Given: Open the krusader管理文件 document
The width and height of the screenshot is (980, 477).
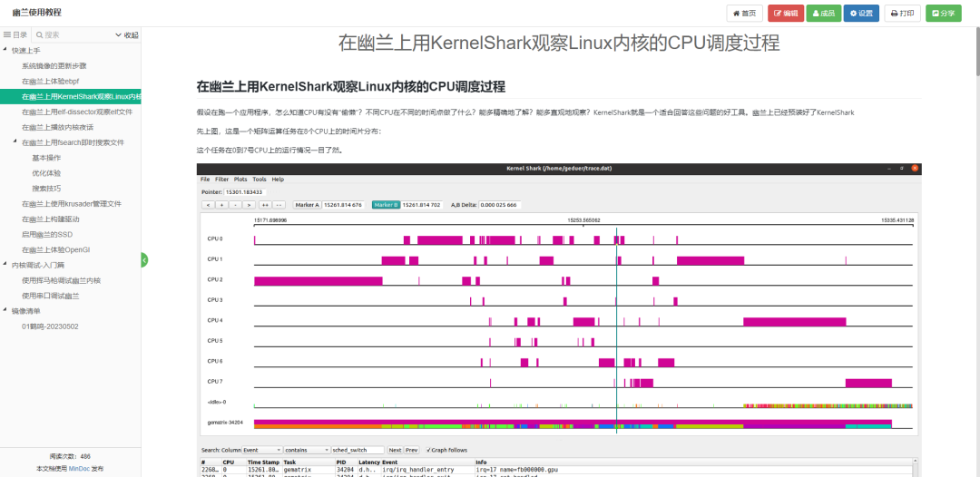Looking at the screenshot, I should [72, 203].
